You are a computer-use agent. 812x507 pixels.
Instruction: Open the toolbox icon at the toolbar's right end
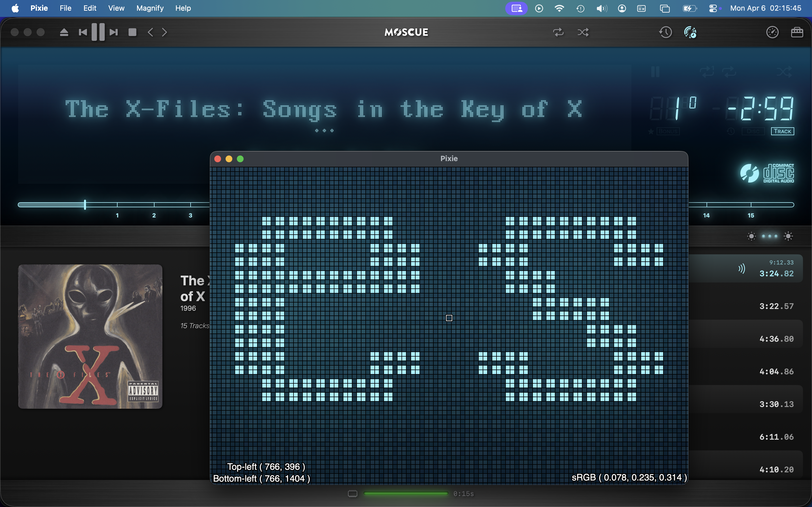coord(797,32)
